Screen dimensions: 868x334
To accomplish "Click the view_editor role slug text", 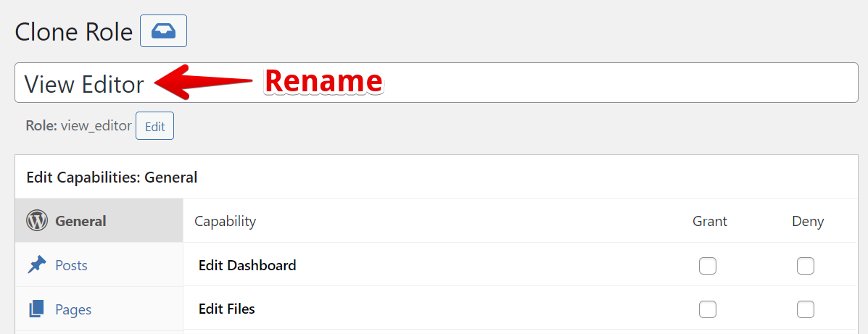I will click(96, 125).
